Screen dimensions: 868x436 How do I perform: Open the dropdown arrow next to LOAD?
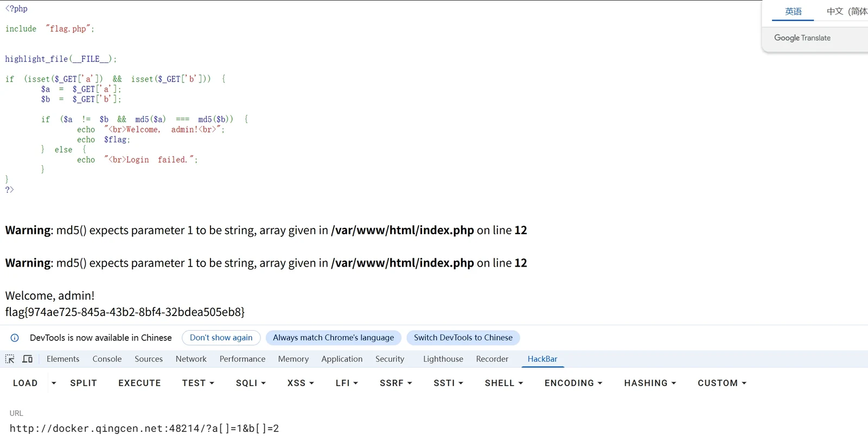tap(54, 383)
